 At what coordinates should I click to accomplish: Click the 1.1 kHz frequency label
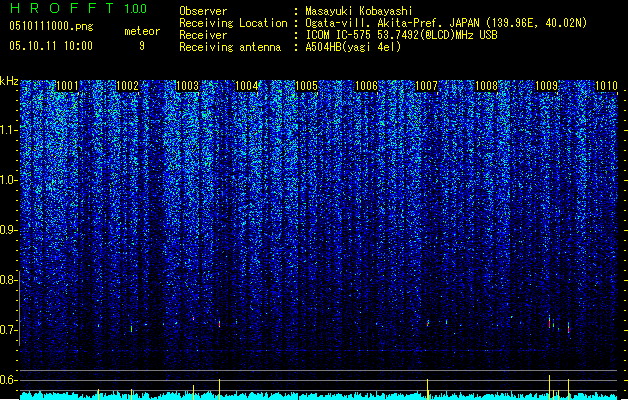(8, 130)
